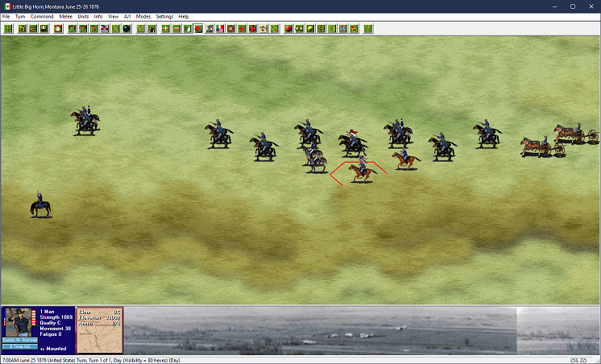Viewport: 601px width, 364px height.
Task: Open the File menu
Action: pyautogui.click(x=6, y=16)
